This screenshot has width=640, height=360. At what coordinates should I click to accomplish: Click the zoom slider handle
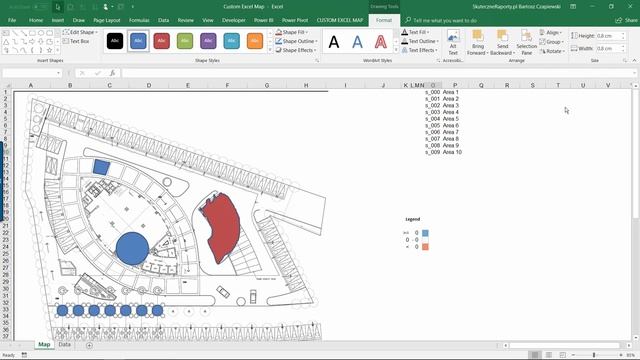[594, 355]
